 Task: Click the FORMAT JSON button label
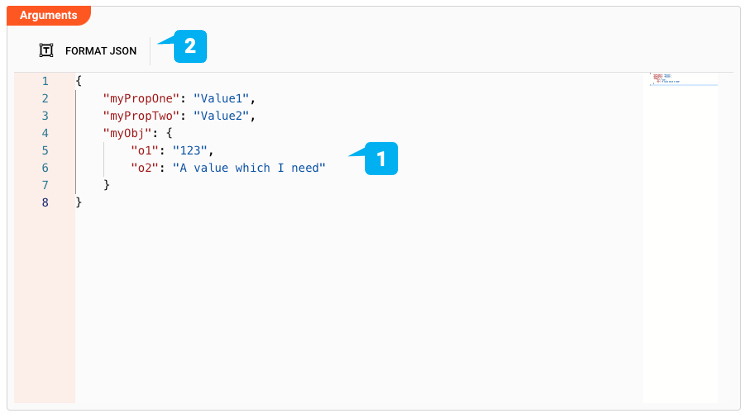click(x=101, y=50)
